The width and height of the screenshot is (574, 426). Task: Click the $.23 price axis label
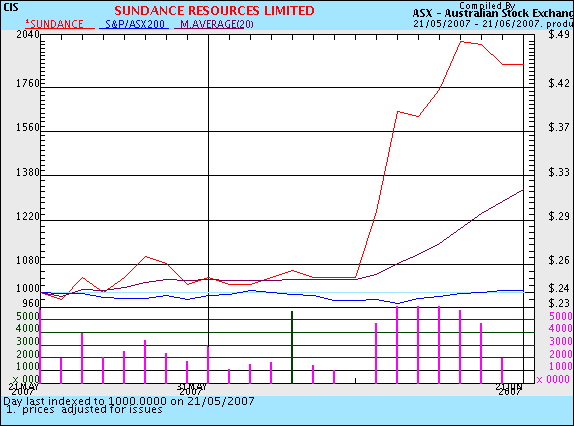(559, 303)
